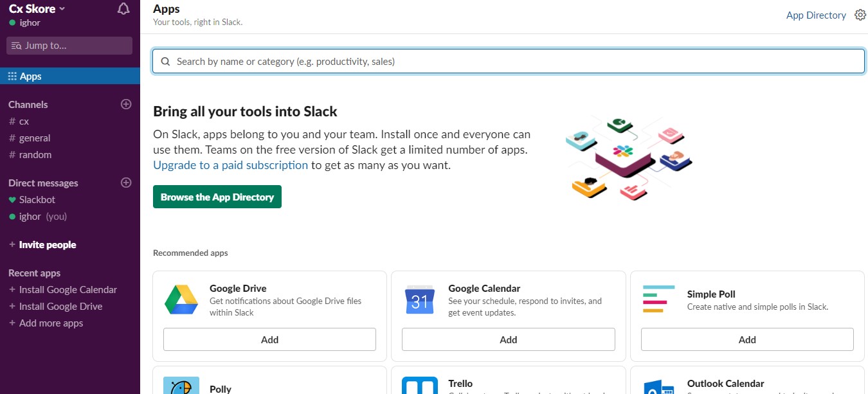868x394 pixels.
Task: Click the Jump to search box
Action: point(69,46)
